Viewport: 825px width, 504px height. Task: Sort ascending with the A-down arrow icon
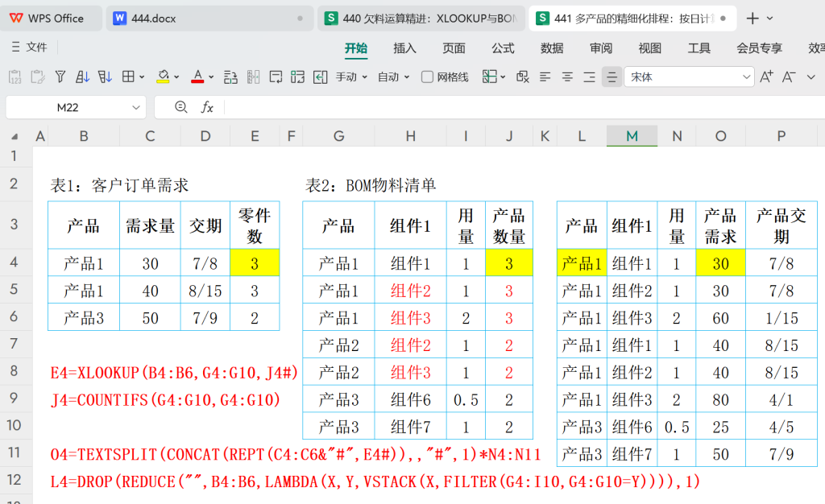(x=83, y=77)
